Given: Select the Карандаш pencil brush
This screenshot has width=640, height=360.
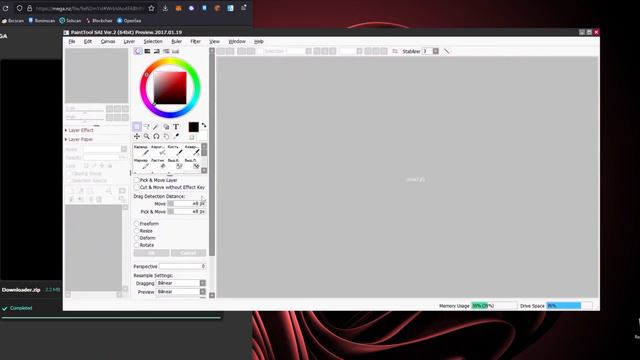Looking at the screenshot, I should coord(141,150).
